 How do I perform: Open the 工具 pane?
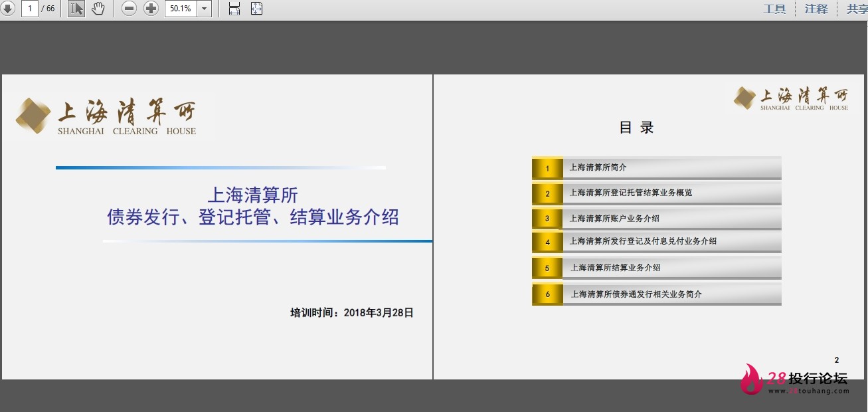774,9
